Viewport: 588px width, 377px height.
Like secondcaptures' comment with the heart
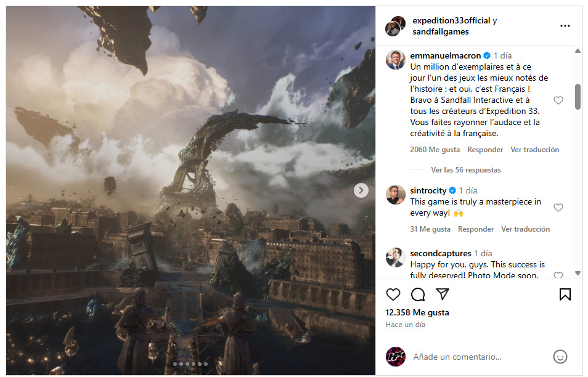coord(558,275)
